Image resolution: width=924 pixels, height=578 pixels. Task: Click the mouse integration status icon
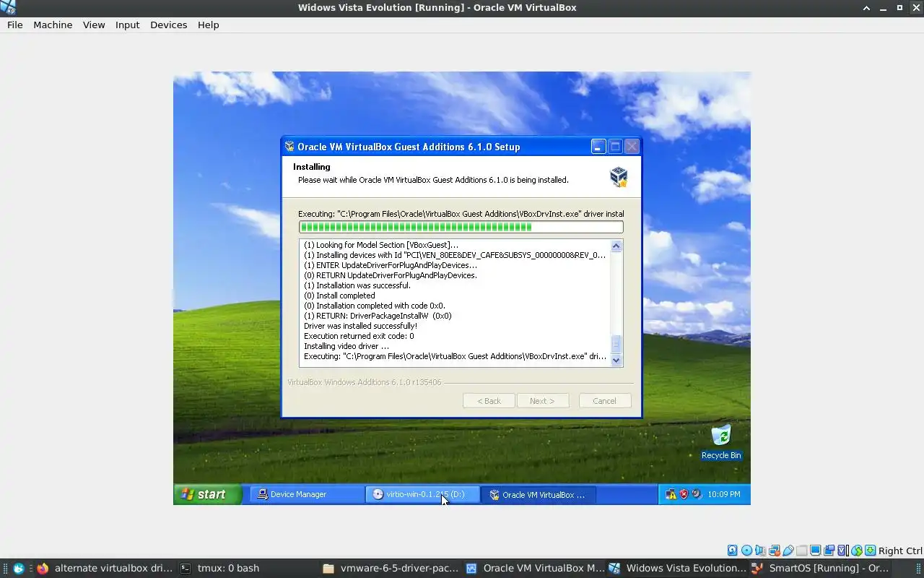pyautogui.click(x=856, y=551)
